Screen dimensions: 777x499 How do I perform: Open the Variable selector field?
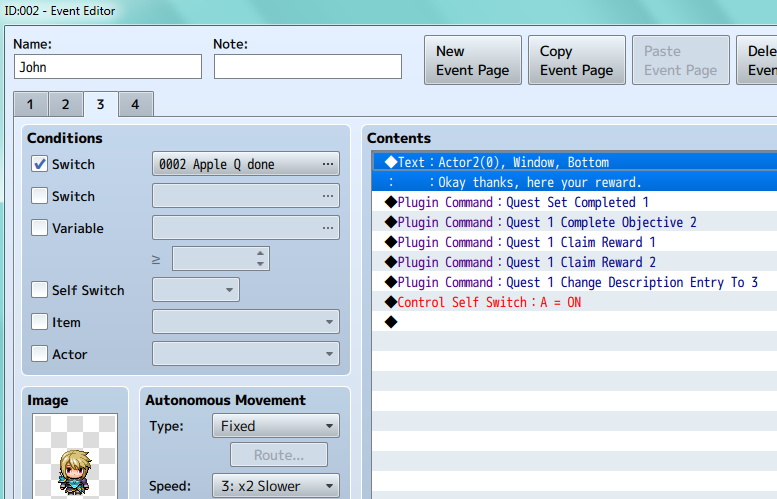click(x=246, y=228)
